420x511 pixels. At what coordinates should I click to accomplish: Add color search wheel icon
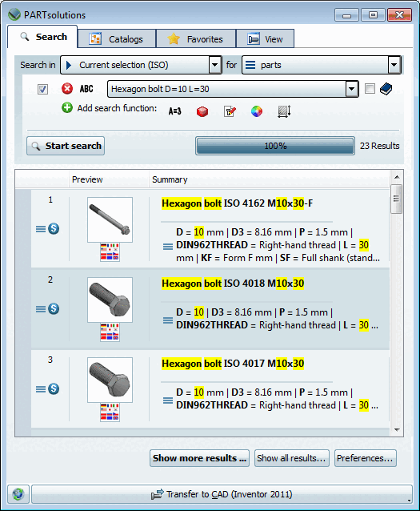[257, 111]
